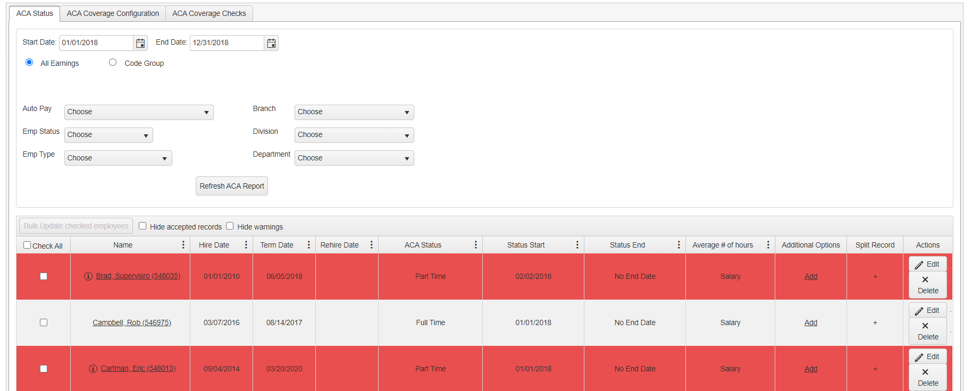The image size is (980, 391).
Task: Click info icon beside Cartman, Eric
Action: (93, 369)
